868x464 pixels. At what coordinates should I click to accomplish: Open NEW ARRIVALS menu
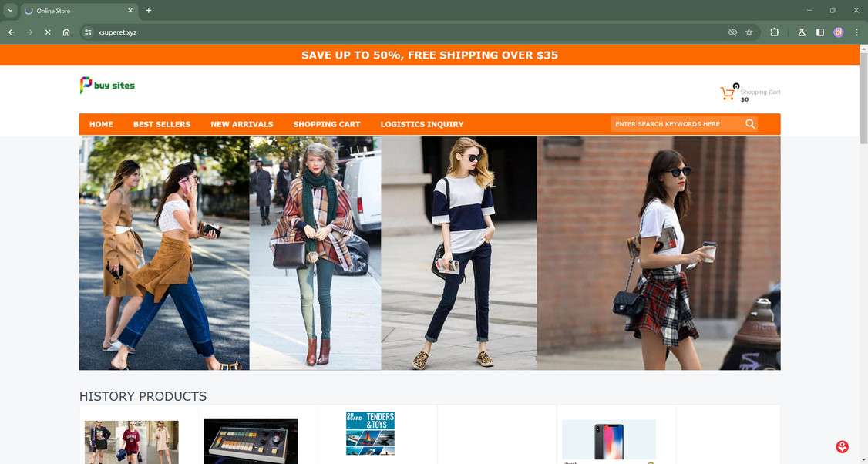pos(242,124)
